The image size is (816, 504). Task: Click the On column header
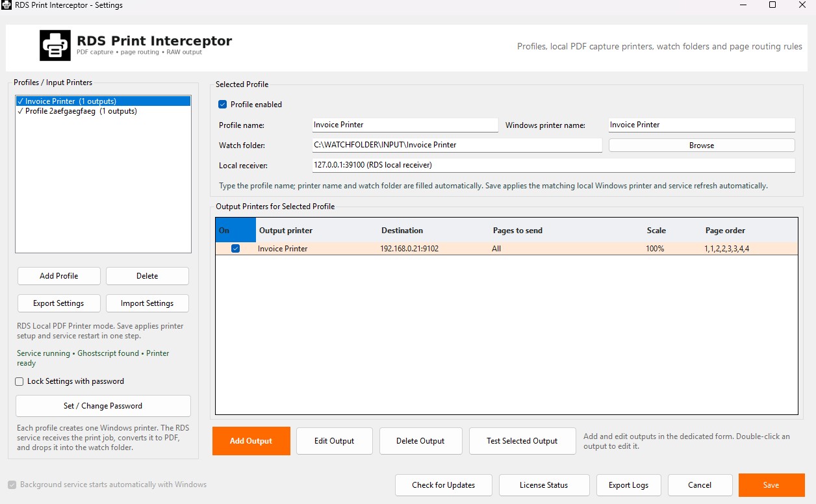pyautogui.click(x=236, y=231)
